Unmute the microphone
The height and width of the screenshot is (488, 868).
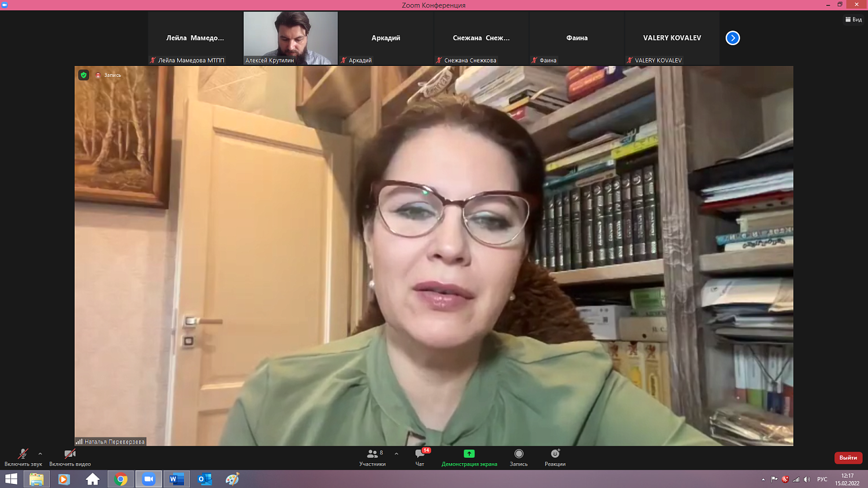[23, 454]
